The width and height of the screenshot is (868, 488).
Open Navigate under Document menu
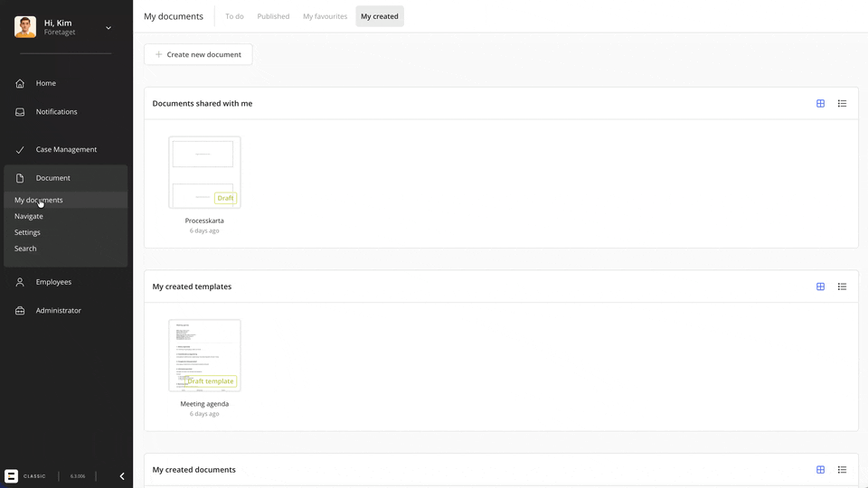(29, 216)
